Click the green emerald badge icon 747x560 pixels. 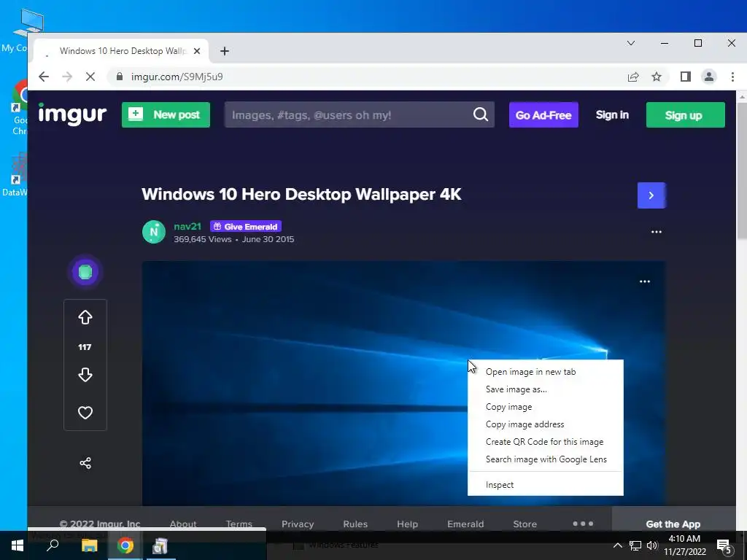(x=85, y=272)
